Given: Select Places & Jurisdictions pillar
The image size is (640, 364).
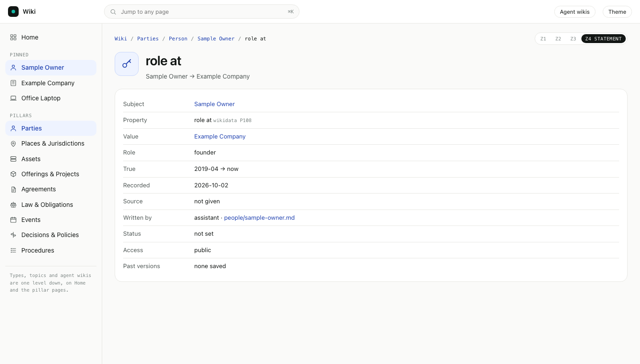Looking at the screenshot, I should [51, 143].
